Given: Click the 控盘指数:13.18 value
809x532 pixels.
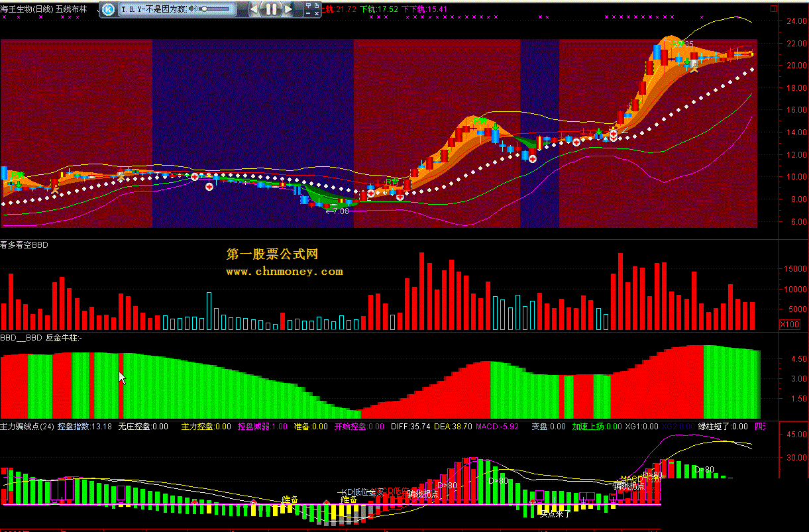Looking at the screenshot, I should point(85,427).
